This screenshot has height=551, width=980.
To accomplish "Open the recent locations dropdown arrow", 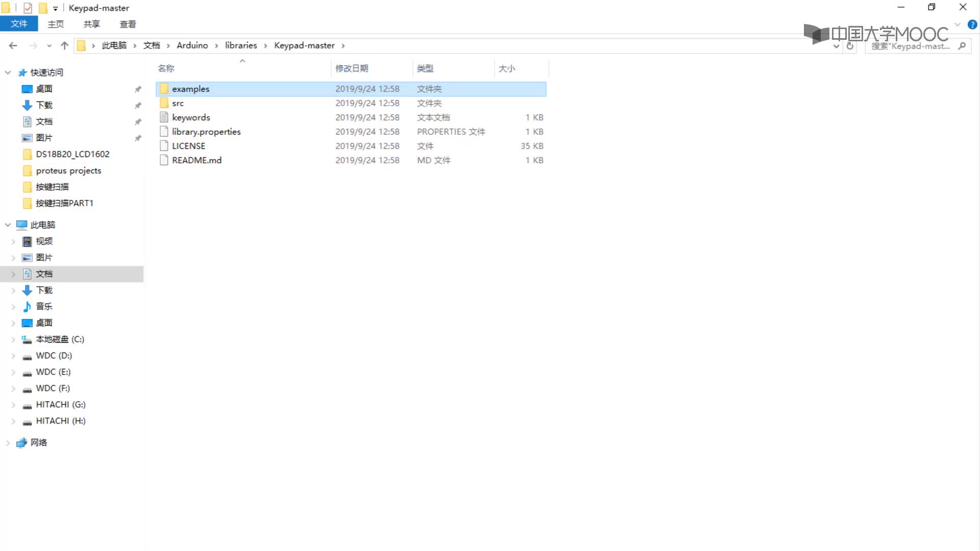I will click(49, 46).
